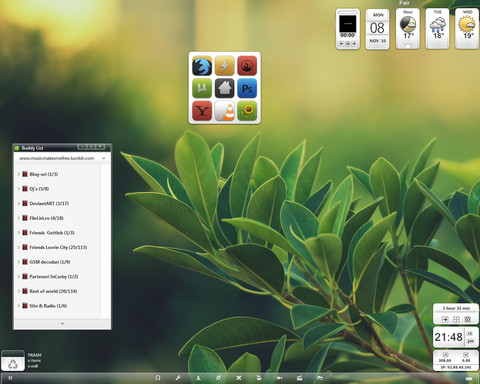Image resolution: width=480 pixels, height=384 pixels.
Task: Click the TUE rainy forecast card
Action: click(437, 29)
